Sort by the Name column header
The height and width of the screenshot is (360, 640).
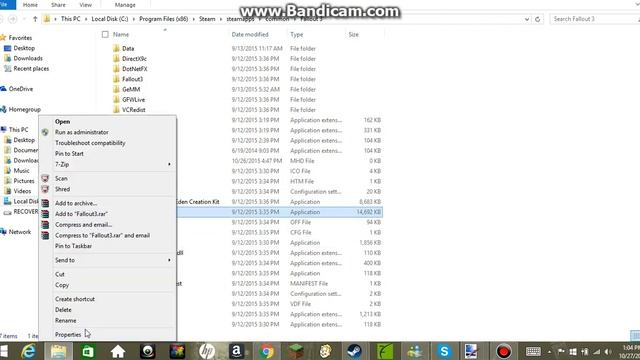pyautogui.click(x=121, y=35)
